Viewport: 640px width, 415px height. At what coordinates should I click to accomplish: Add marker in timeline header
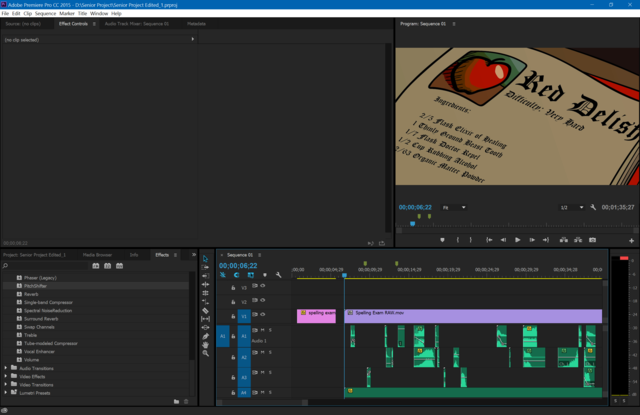265,275
